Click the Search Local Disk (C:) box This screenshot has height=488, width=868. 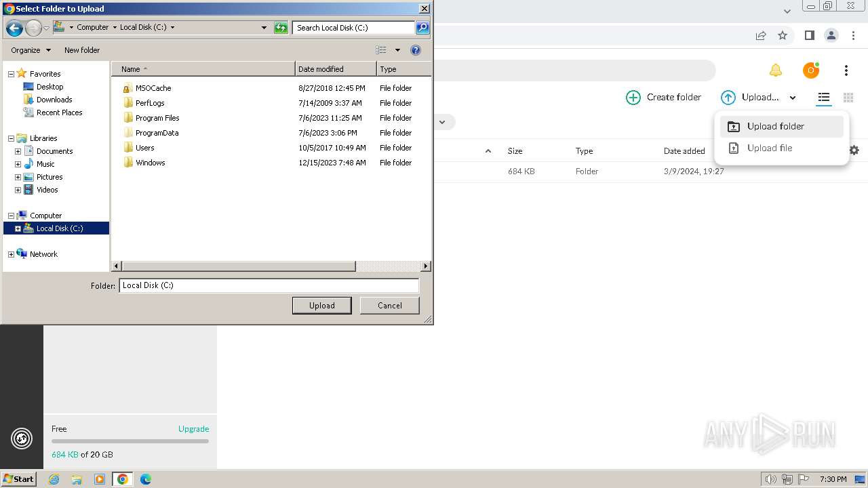[353, 28]
